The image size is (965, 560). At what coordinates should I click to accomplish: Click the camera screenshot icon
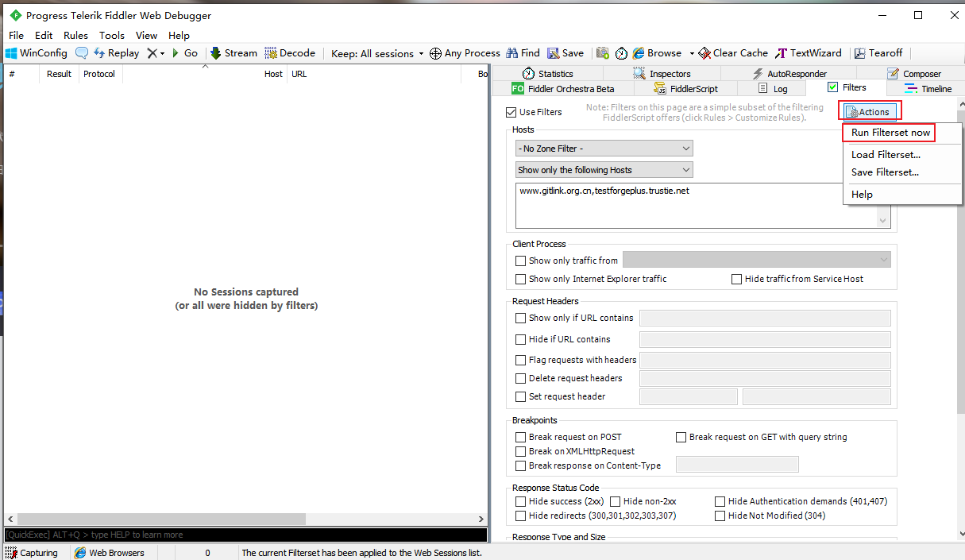603,53
